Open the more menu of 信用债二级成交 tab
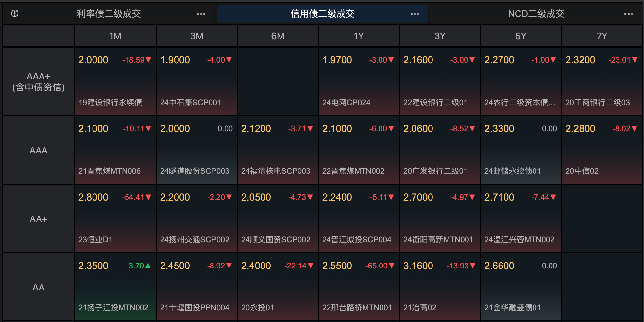 click(x=415, y=14)
